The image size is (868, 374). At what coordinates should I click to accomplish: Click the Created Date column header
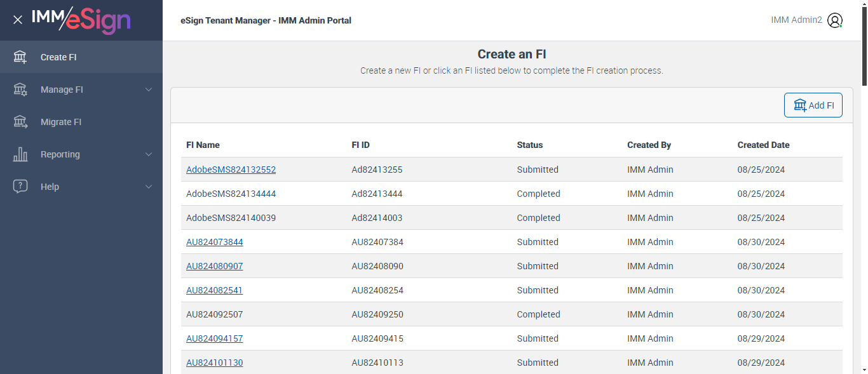763,145
